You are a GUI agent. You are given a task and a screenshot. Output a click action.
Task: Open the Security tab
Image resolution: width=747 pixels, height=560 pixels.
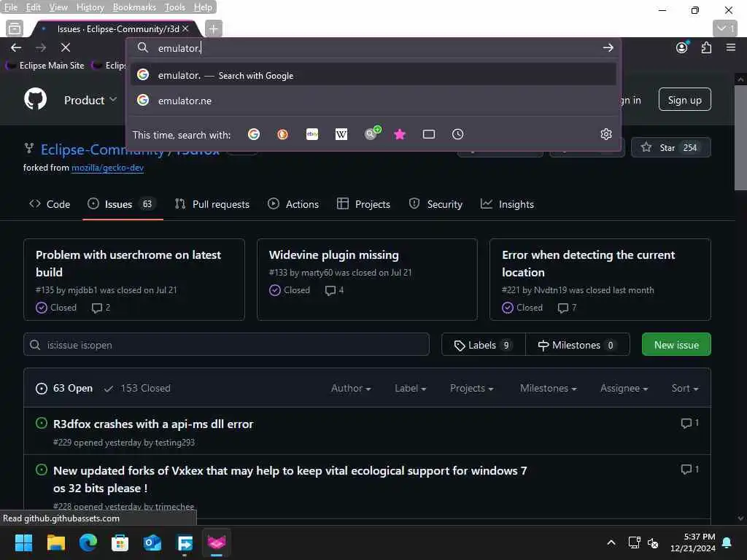click(x=436, y=204)
